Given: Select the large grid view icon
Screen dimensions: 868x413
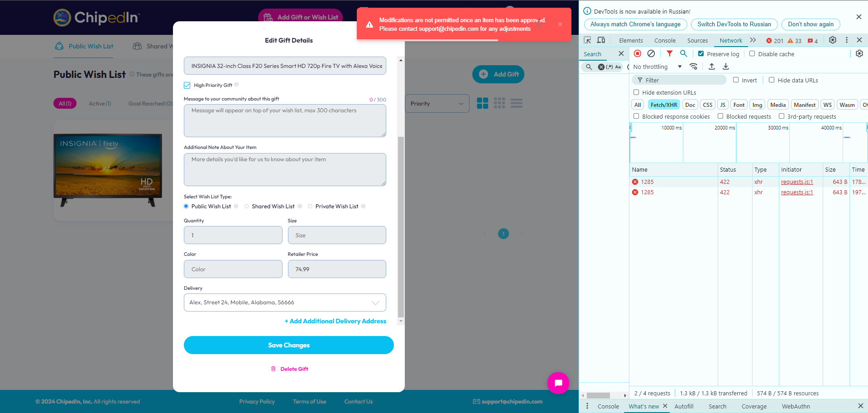Looking at the screenshot, I should click(483, 103).
